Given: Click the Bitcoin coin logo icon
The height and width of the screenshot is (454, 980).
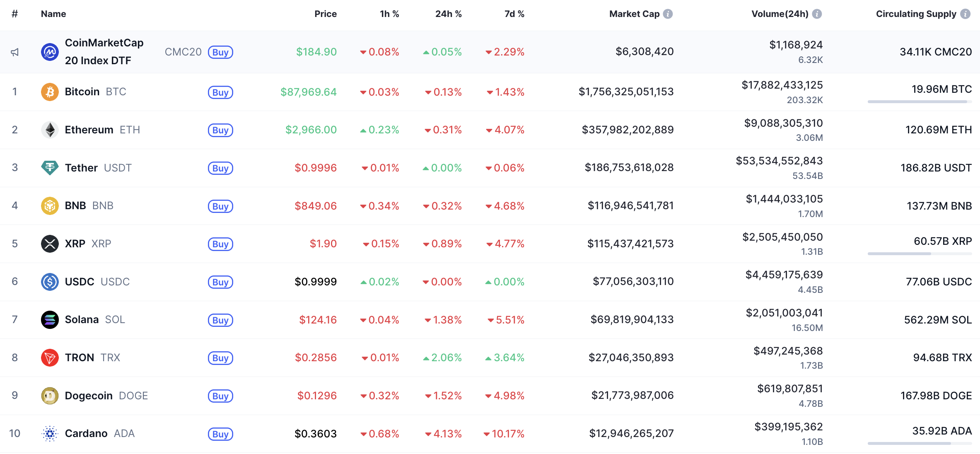Looking at the screenshot, I should [x=50, y=92].
